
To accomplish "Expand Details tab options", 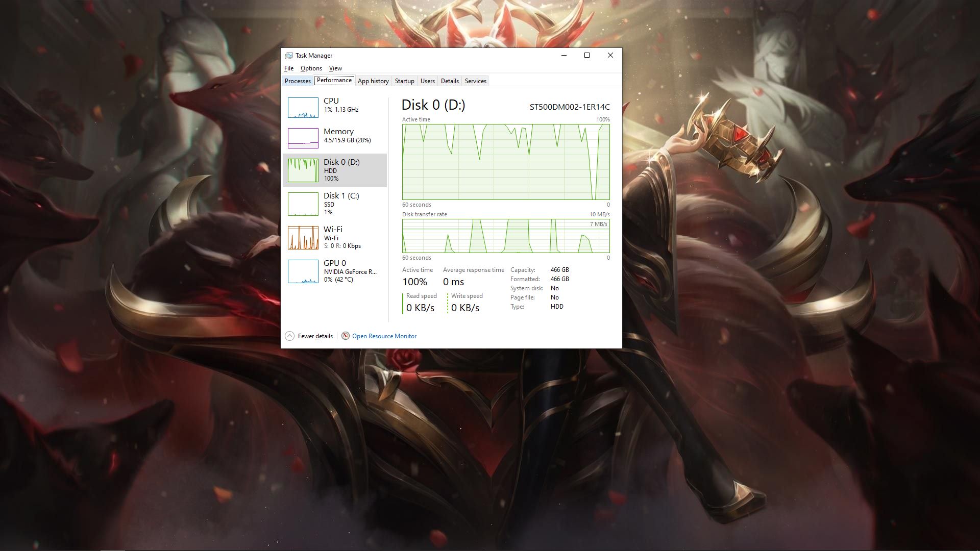I will click(450, 81).
